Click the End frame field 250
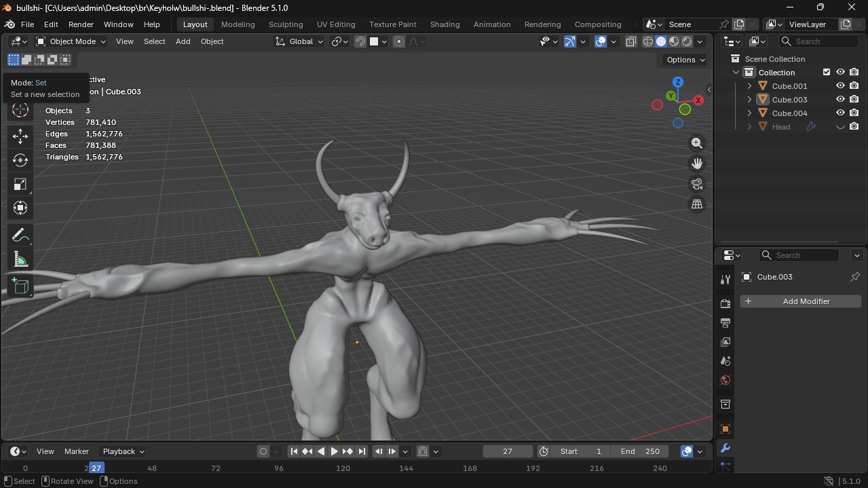The width and height of the screenshot is (868, 488). tap(640, 451)
